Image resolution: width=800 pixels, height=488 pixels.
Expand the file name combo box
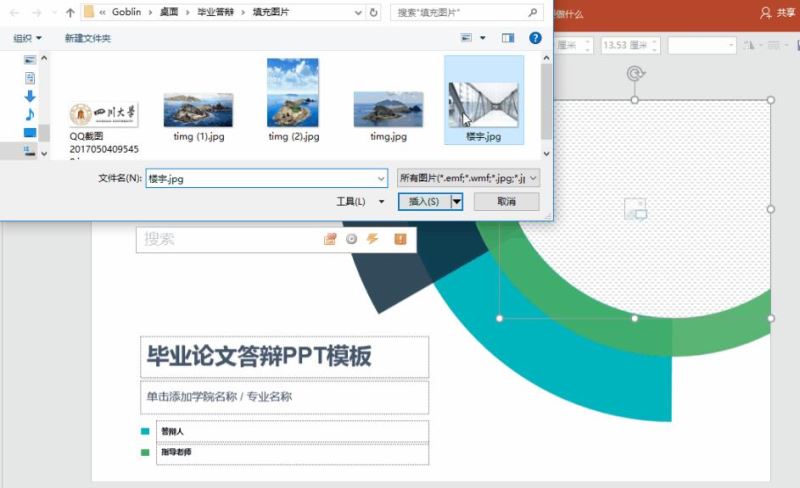pos(381,179)
